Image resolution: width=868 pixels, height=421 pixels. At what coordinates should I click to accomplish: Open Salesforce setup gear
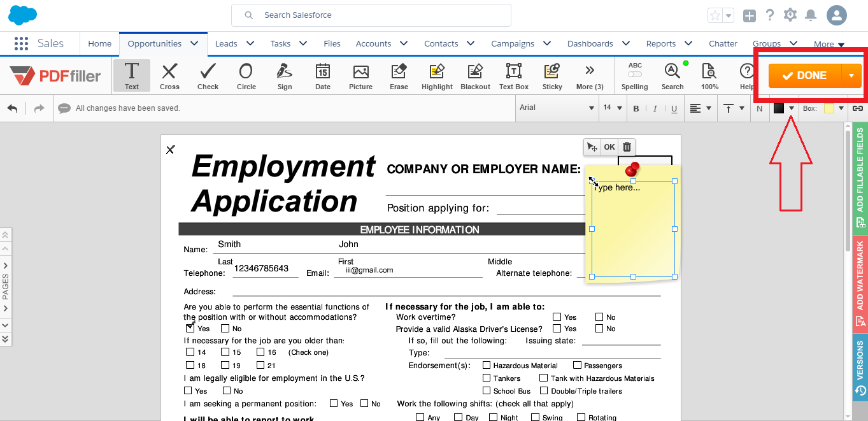[x=790, y=15]
